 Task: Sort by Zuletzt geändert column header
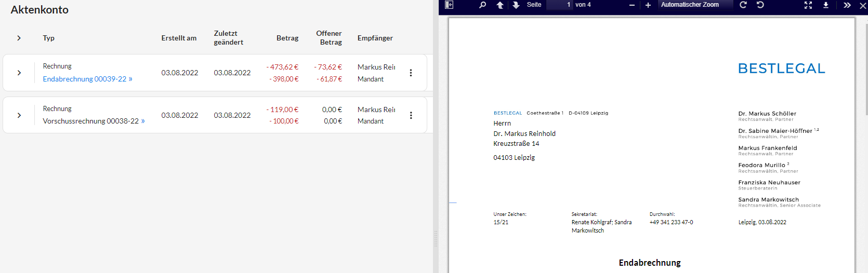pyautogui.click(x=228, y=38)
